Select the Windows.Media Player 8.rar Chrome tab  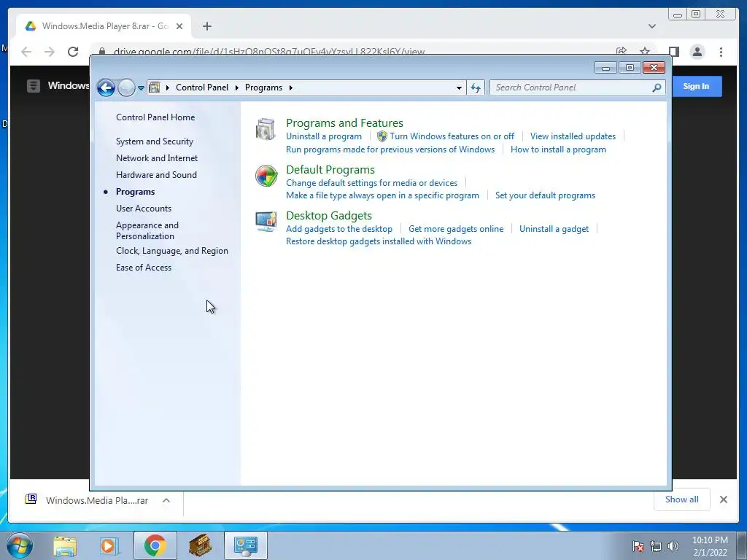click(x=104, y=26)
